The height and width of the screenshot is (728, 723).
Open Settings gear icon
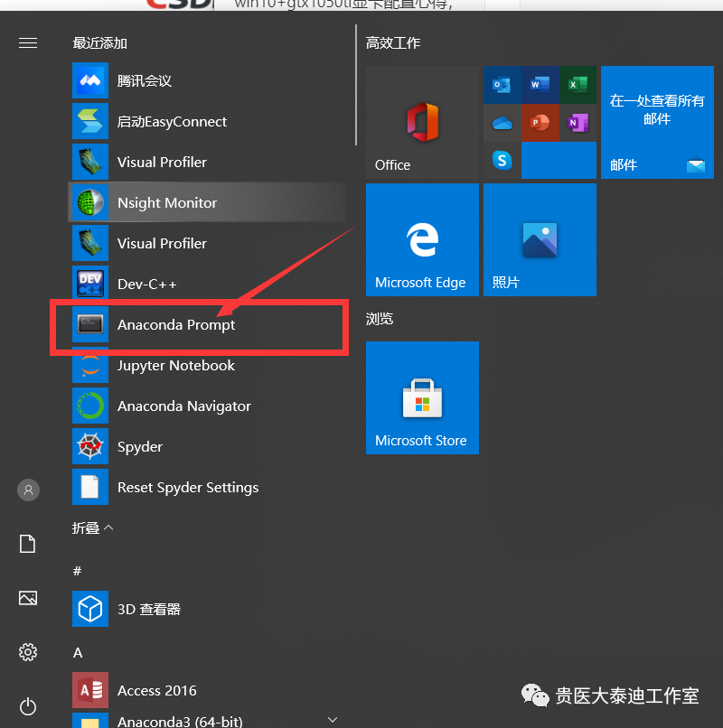click(28, 652)
